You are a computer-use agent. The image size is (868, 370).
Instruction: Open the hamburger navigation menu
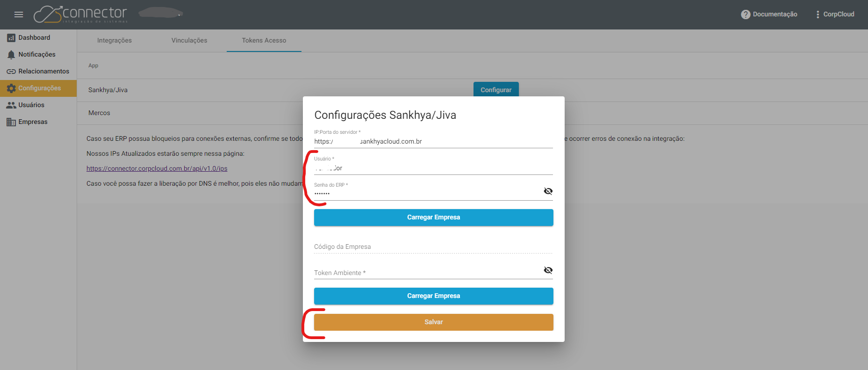pos(19,15)
